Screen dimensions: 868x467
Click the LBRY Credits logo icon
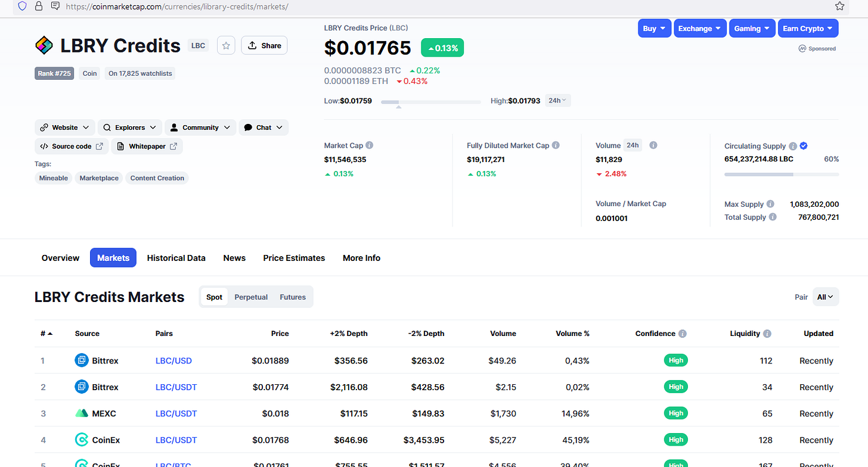(44, 45)
